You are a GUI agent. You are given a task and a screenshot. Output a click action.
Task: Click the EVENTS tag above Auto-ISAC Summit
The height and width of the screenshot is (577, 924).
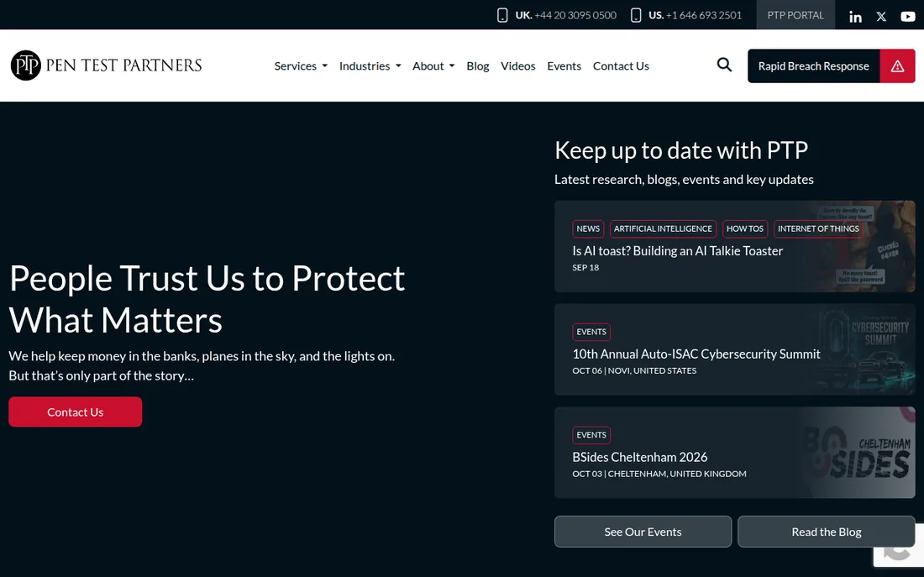(x=591, y=332)
